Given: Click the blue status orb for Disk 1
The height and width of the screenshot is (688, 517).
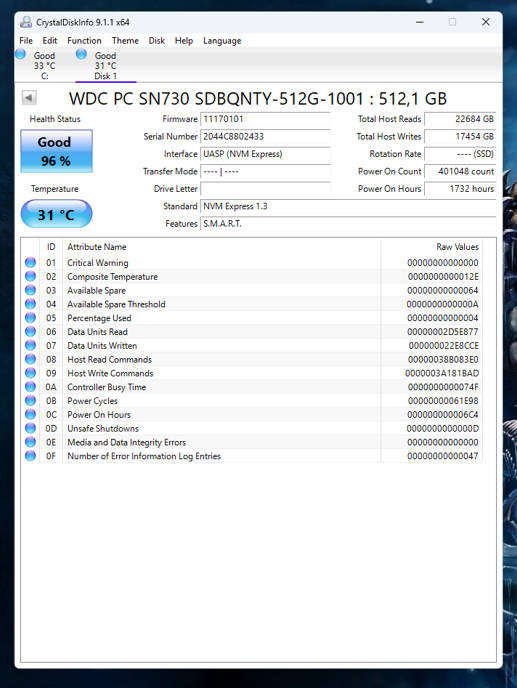Looking at the screenshot, I should (81, 54).
